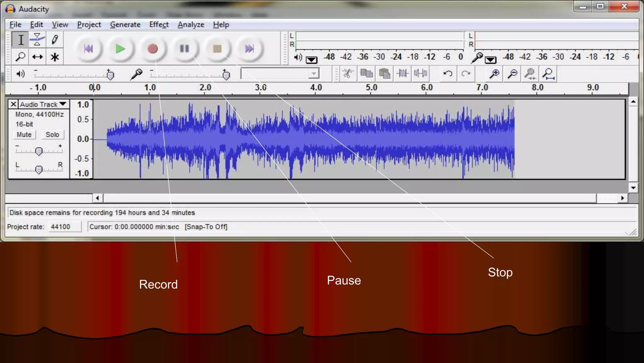Image resolution: width=644 pixels, height=363 pixels.
Task: Select the Time Shift tool
Action: coord(37,57)
